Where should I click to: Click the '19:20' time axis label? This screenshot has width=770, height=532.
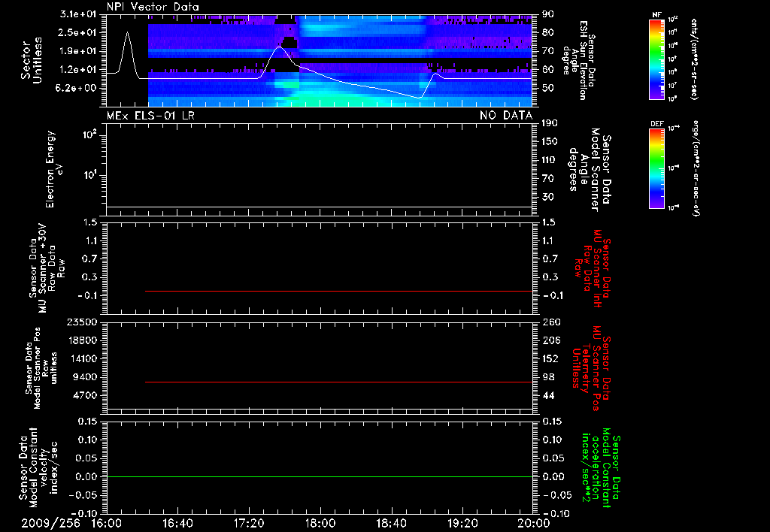[462, 523]
